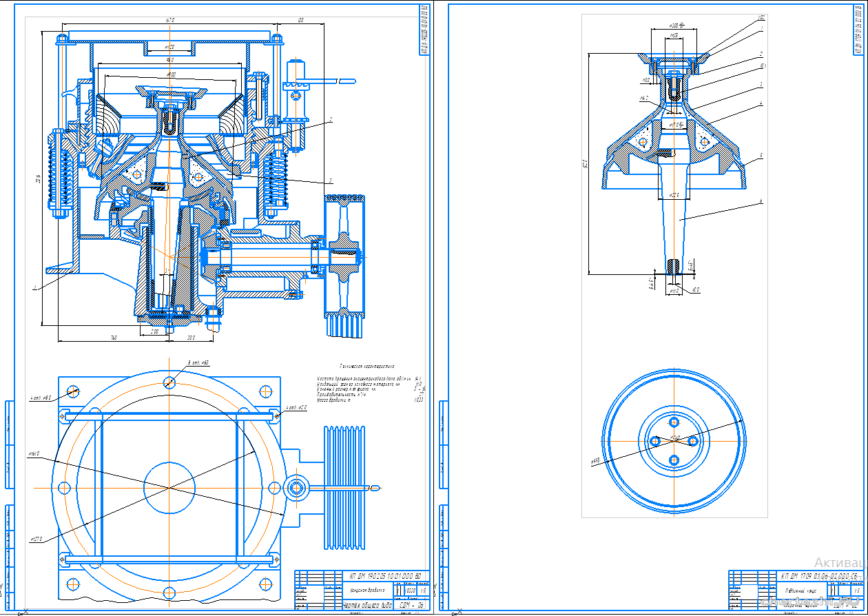Click the V-belt pulley in the section view
This screenshot has width=868, height=616.
[x=344, y=262]
